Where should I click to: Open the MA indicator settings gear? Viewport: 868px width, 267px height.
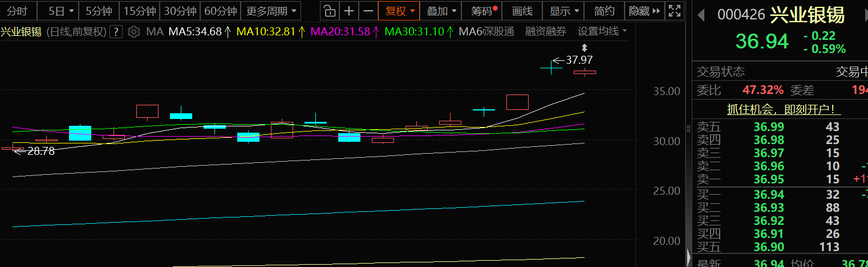(x=134, y=32)
